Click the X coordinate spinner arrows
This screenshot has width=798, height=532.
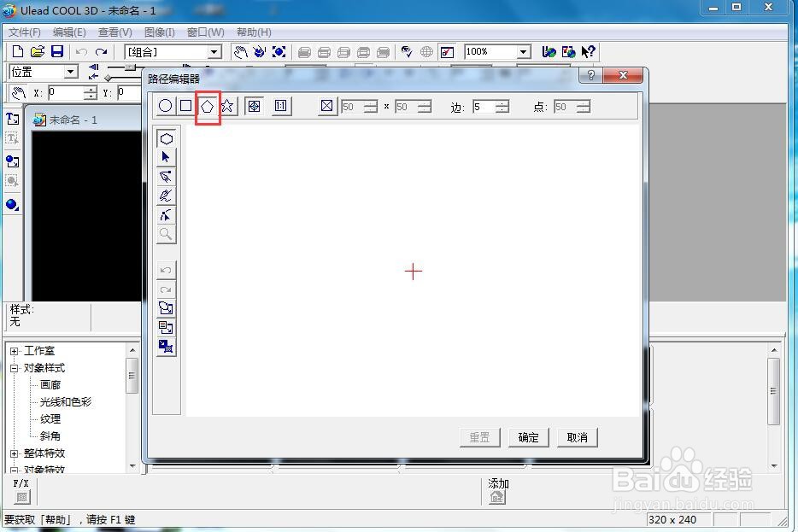[90, 92]
